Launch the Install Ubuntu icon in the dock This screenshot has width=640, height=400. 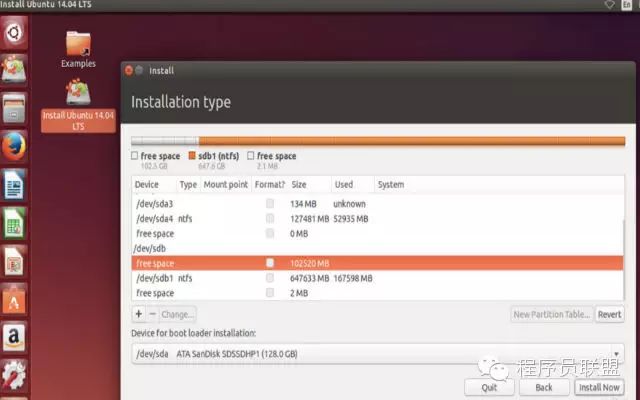(x=14, y=69)
